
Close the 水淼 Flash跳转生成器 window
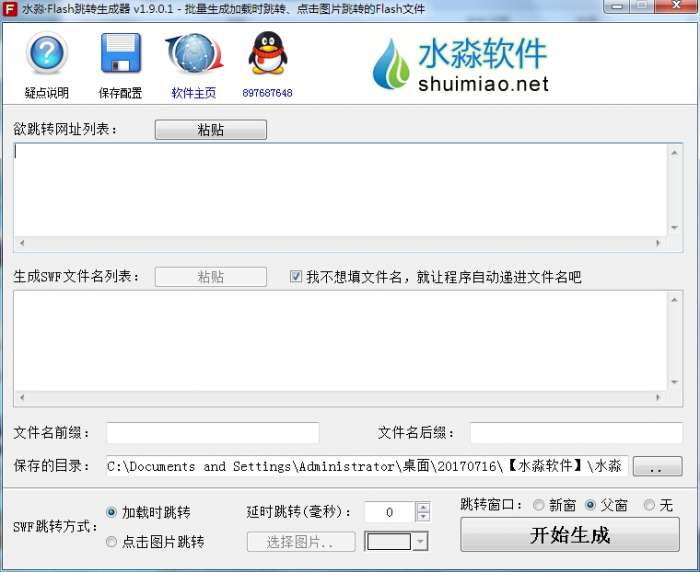tap(678, 6)
